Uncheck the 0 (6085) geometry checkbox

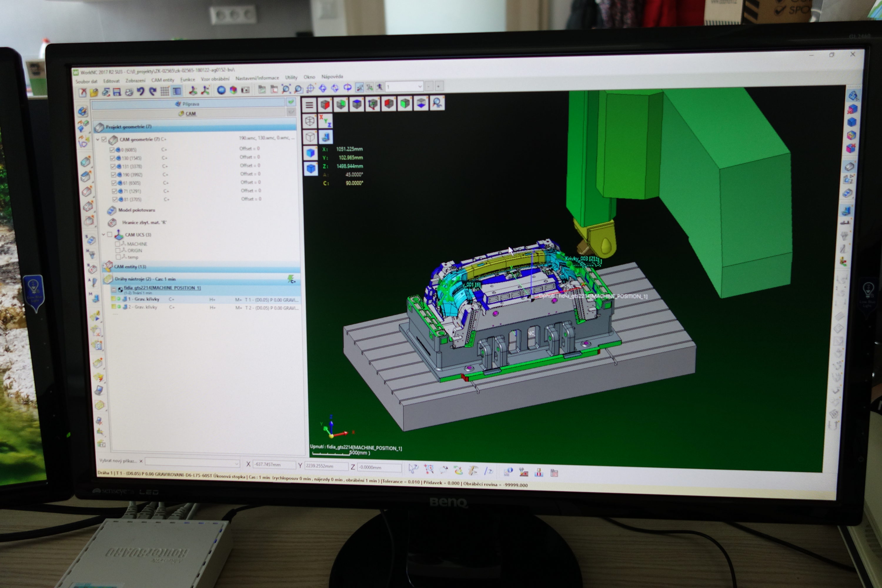click(112, 150)
